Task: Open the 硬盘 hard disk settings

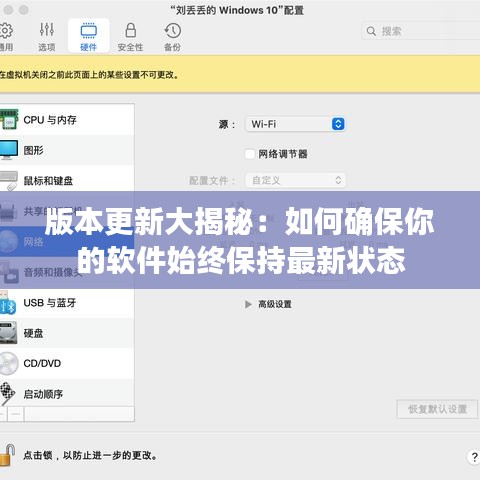Action: tap(67, 333)
